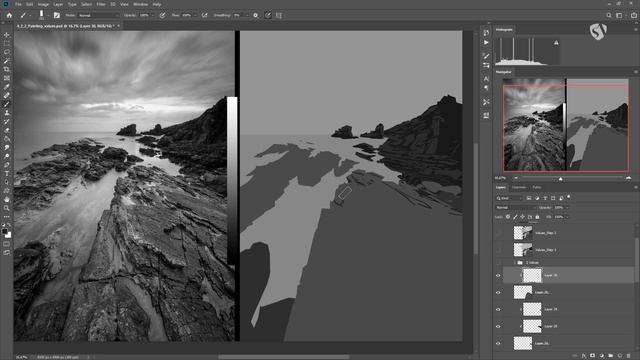Select the Rectangular Marquee tool

point(7,44)
